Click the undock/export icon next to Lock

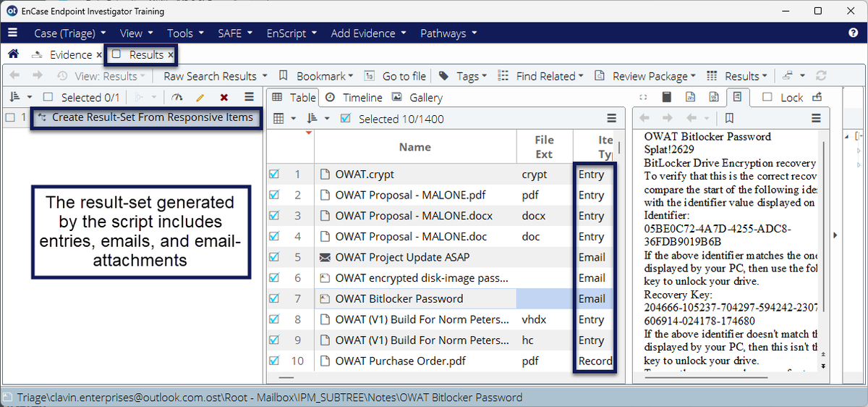tap(817, 97)
